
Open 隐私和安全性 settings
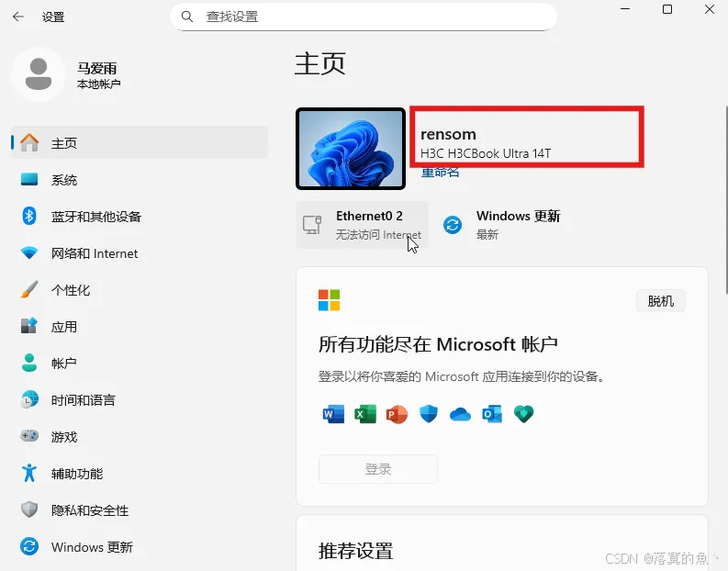[x=140, y=510]
